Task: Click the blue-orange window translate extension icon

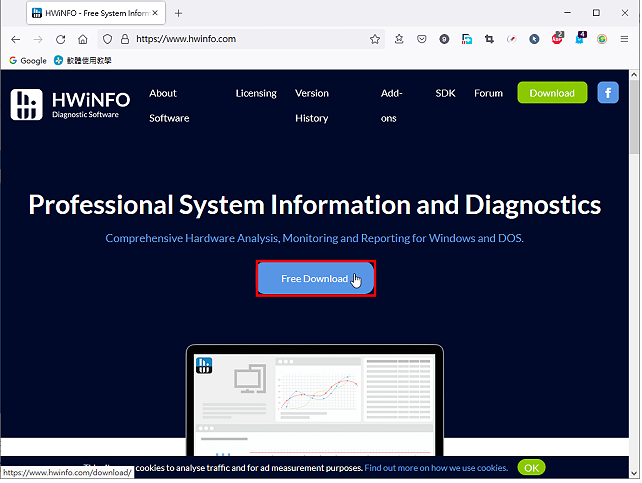Action: [x=467, y=39]
